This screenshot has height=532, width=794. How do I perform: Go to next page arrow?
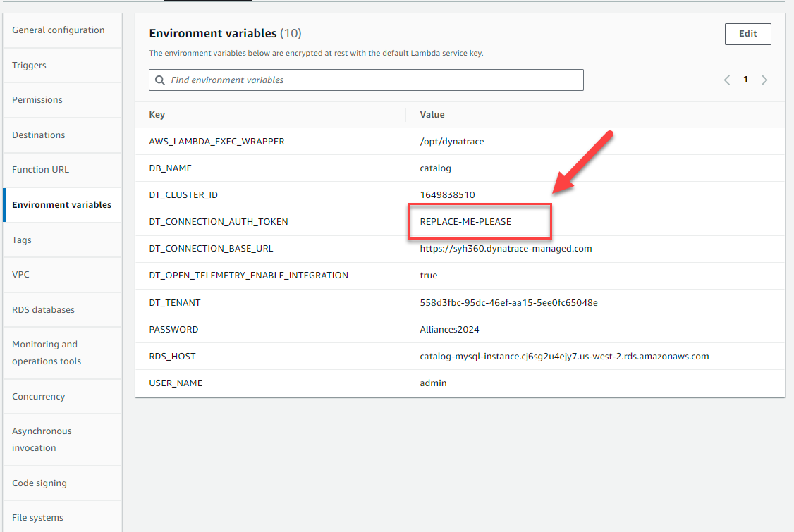pyautogui.click(x=764, y=80)
